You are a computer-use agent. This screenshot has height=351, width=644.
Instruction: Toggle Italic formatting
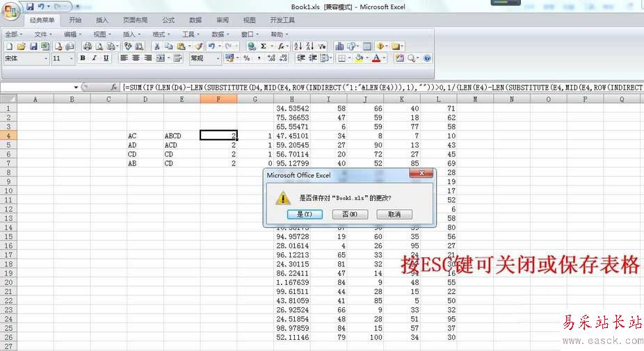(95, 58)
